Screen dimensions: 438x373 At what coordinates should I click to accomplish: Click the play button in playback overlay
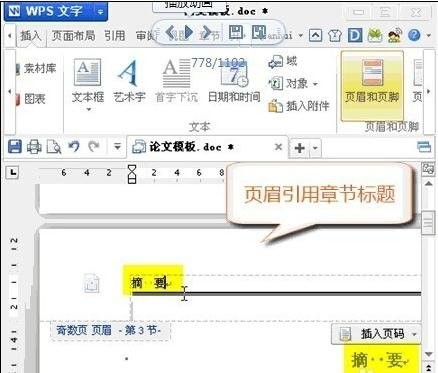coord(189,32)
